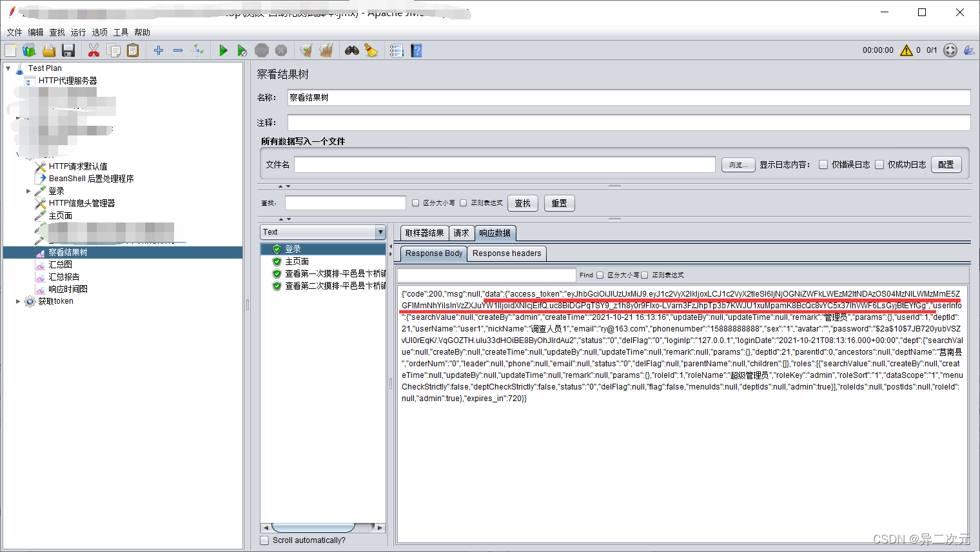Image resolution: width=980 pixels, height=552 pixels.
Task: Select 主页面 in the results list
Action: [297, 261]
